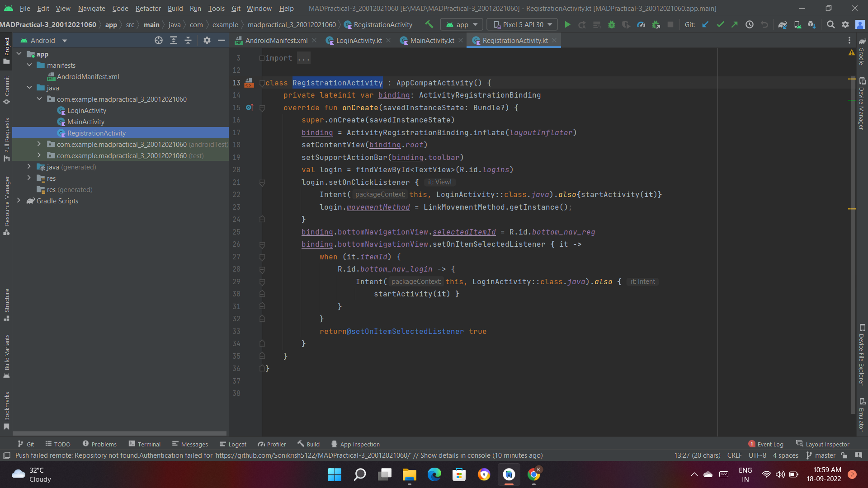Collapse the manifests folder
Screen dimensions: 868x488
tap(29, 65)
